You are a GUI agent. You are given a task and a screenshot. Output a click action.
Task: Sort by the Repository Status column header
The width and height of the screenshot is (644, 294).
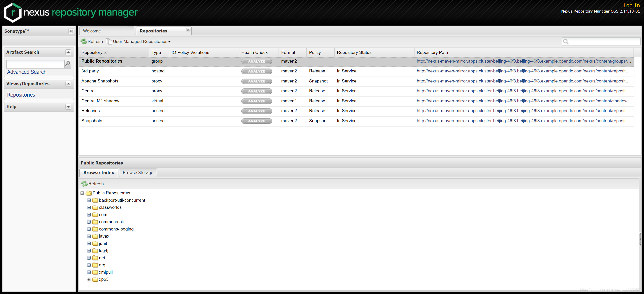click(374, 53)
